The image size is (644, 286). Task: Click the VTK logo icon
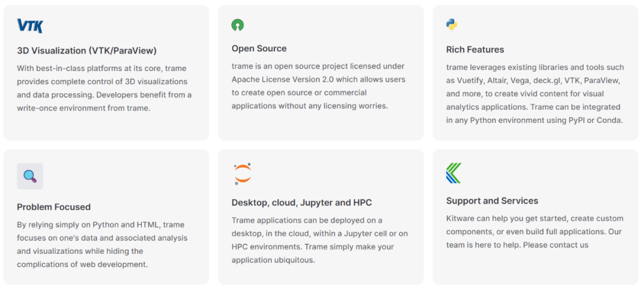[x=30, y=26]
